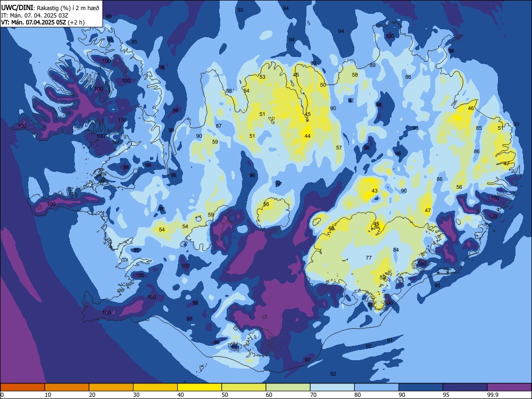The width and height of the screenshot is (532, 399).
Task: Click the 'VT: Mán. 07.04.2025 05Z (+2 h)' line
Action: (x=43, y=22)
